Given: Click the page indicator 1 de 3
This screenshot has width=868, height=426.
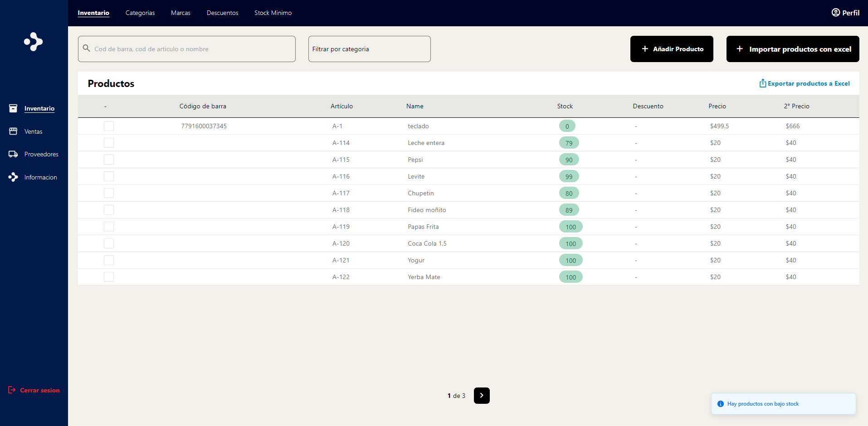Looking at the screenshot, I should (x=456, y=396).
